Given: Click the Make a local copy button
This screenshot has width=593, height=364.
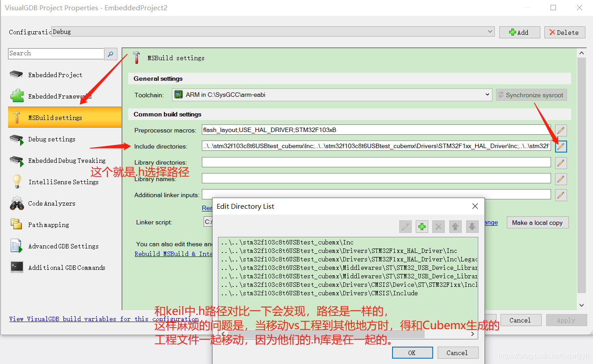Looking at the screenshot, I should (x=538, y=223).
